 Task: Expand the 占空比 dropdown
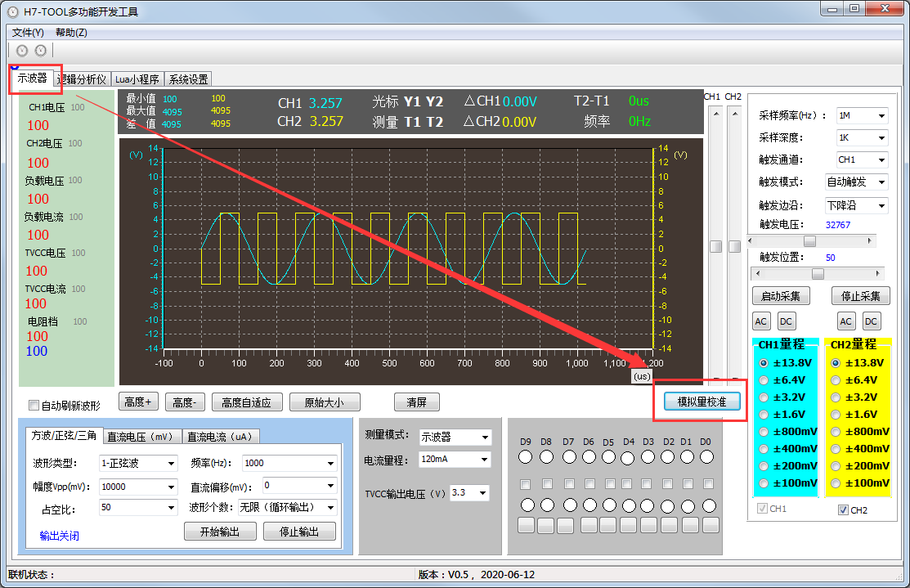point(171,507)
